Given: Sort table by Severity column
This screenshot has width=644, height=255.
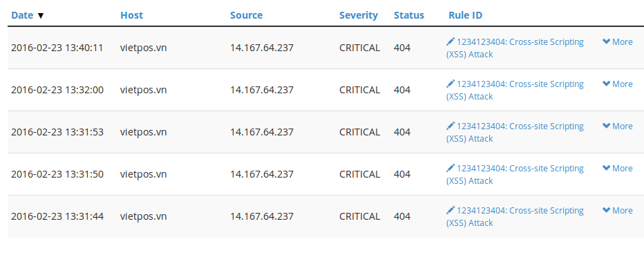Looking at the screenshot, I should (x=358, y=15).
